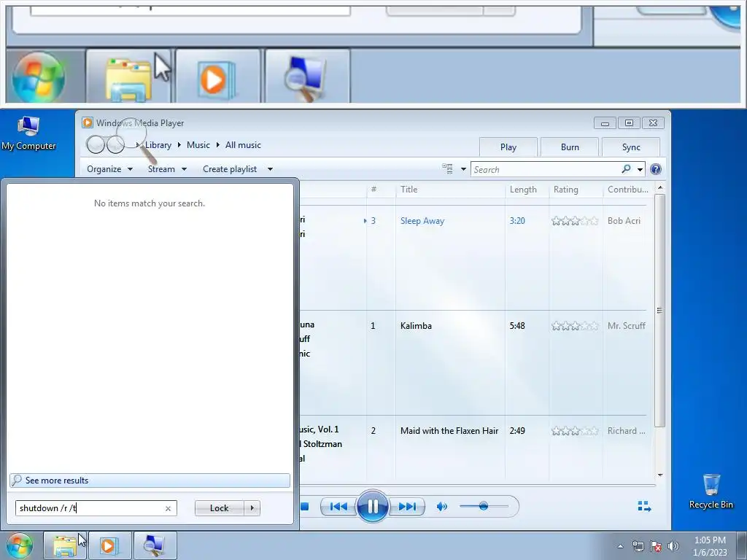Expand the arrow next to the Lock button

point(252,508)
